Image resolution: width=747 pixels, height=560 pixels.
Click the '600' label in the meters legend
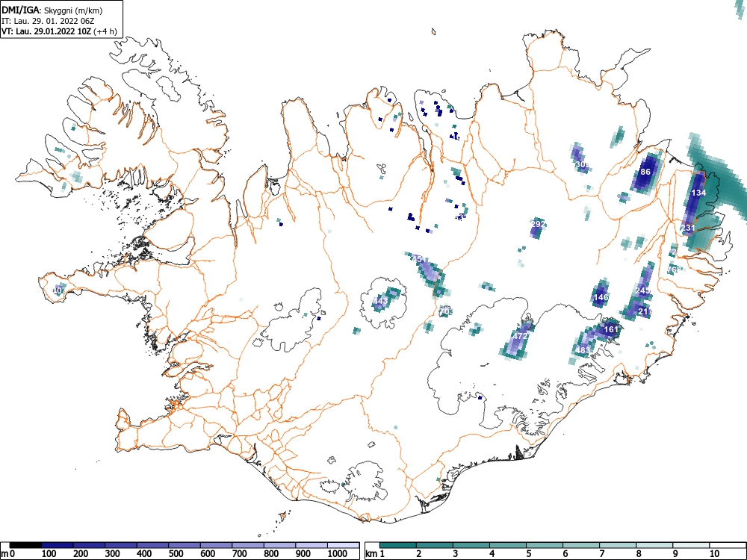208,554
